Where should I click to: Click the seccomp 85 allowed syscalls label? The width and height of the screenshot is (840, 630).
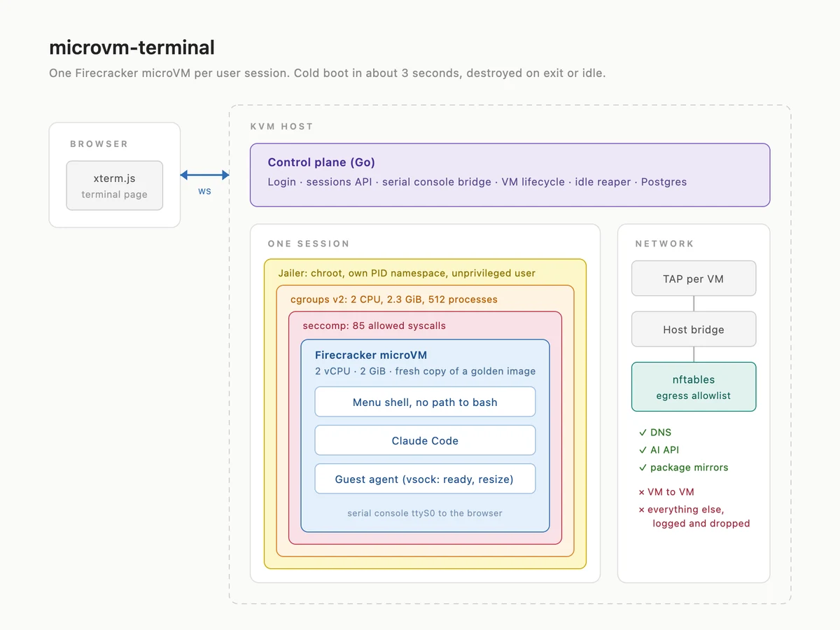(x=374, y=325)
